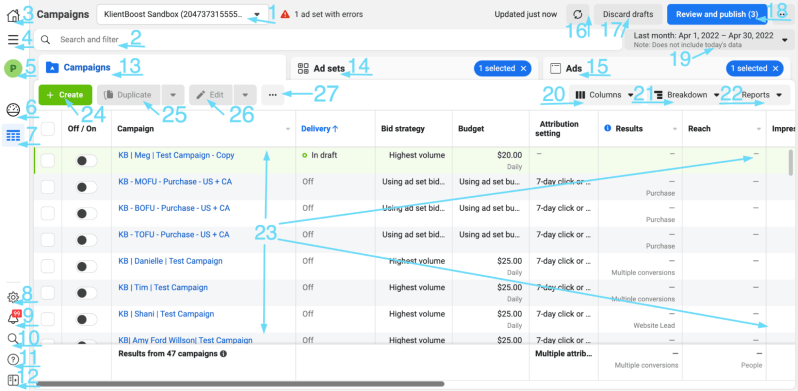Screen dimensions: 798x391
Task: Open the account overview gauge icon
Action: pos(13,109)
